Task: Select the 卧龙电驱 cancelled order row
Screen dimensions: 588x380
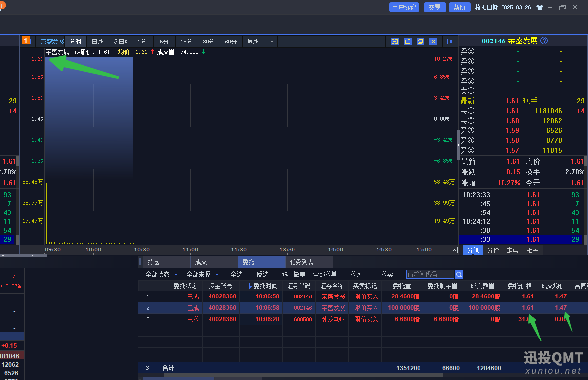Action: 363,319
